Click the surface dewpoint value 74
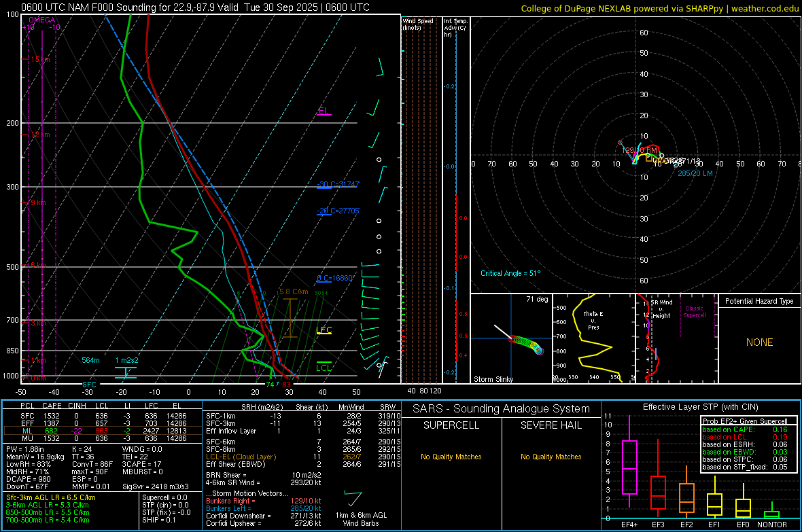The height and width of the screenshot is (532, 802). (x=270, y=385)
